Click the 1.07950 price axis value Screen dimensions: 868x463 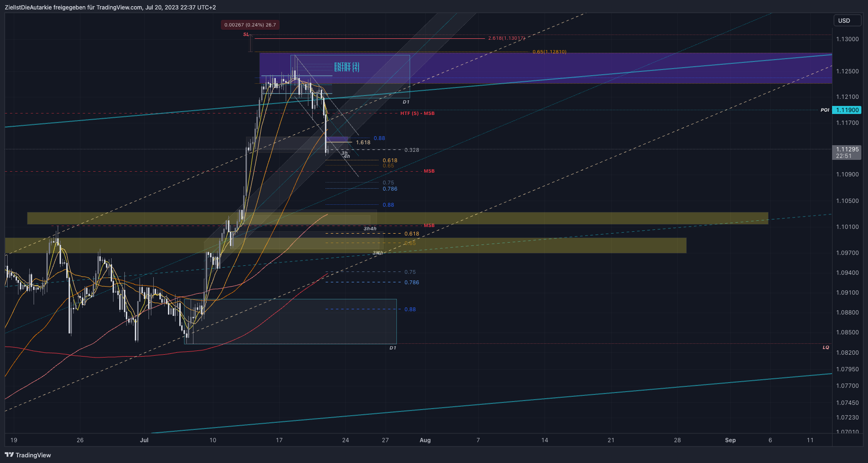coord(847,369)
